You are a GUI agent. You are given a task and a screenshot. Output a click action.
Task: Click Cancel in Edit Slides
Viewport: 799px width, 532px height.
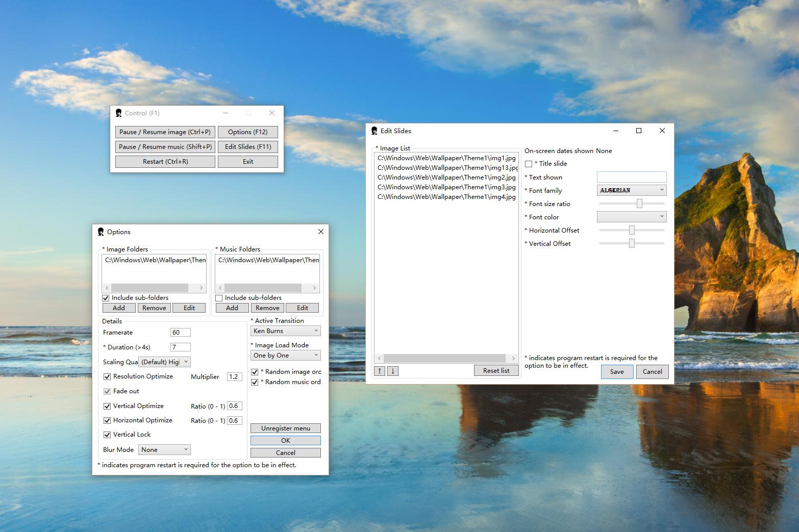[x=652, y=372]
